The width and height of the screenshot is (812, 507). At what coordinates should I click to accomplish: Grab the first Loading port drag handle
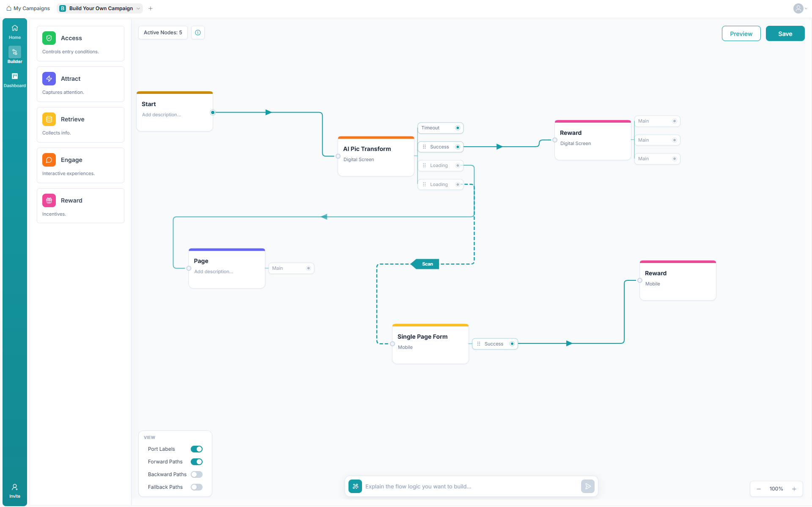click(424, 165)
